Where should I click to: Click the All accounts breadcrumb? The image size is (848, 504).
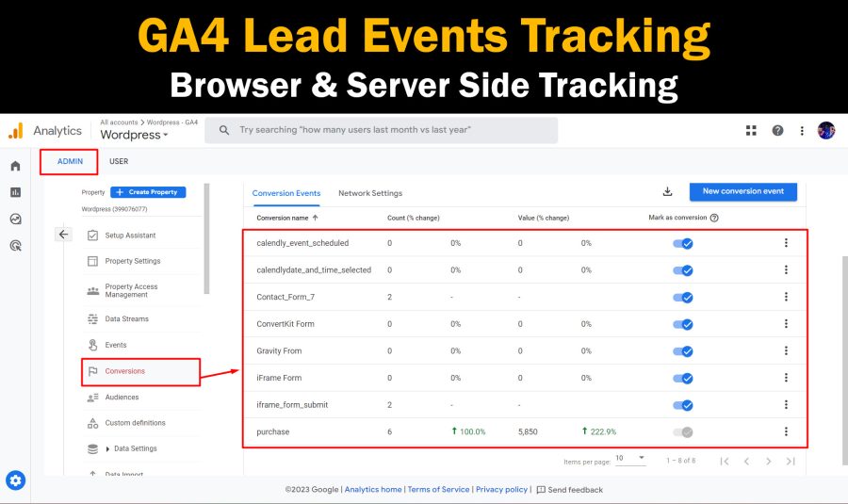tap(119, 122)
